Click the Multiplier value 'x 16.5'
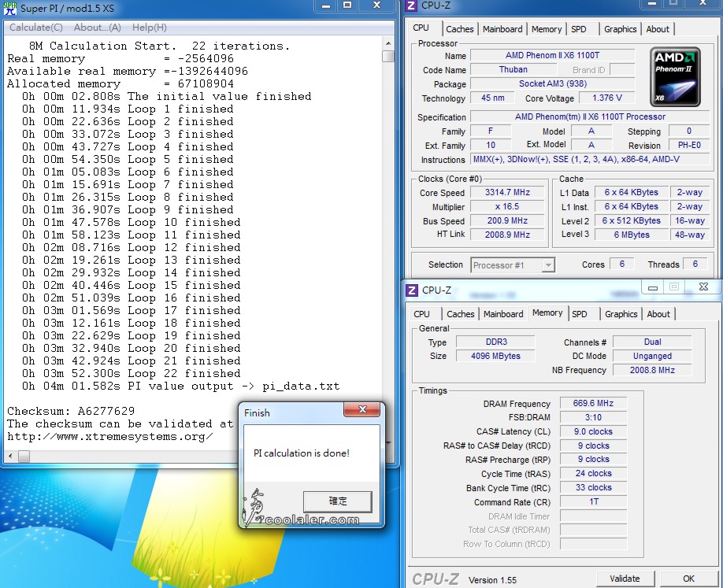Viewport: 723px width, 588px height. click(x=507, y=207)
